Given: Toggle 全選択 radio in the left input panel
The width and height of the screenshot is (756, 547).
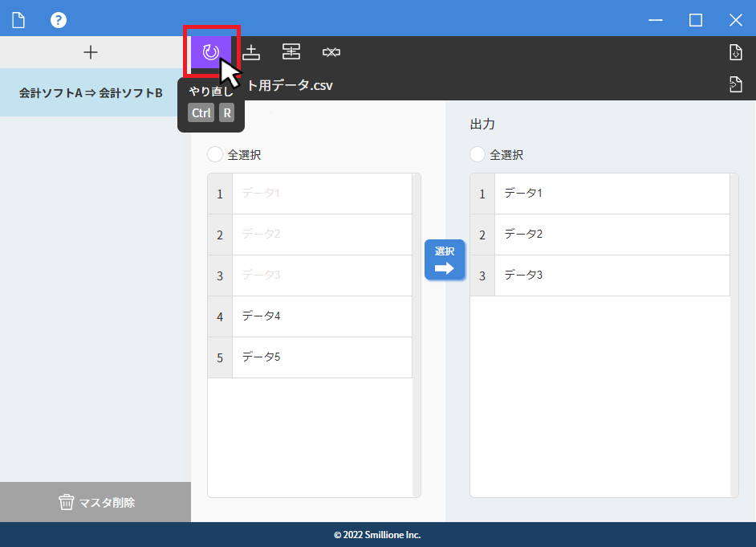Looking at the screenshot, I should pyautogui.click(x=215, y=155).
